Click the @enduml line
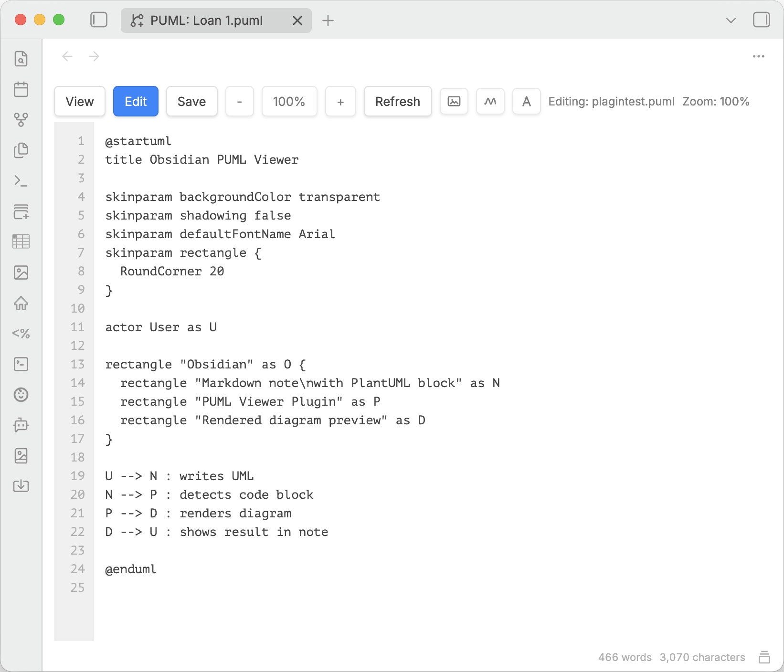The image size is (784, 672). (x=131, y=569)
